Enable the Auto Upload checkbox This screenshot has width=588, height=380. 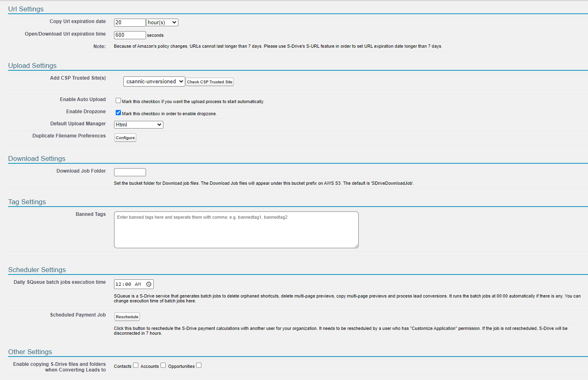click(118, 101)
